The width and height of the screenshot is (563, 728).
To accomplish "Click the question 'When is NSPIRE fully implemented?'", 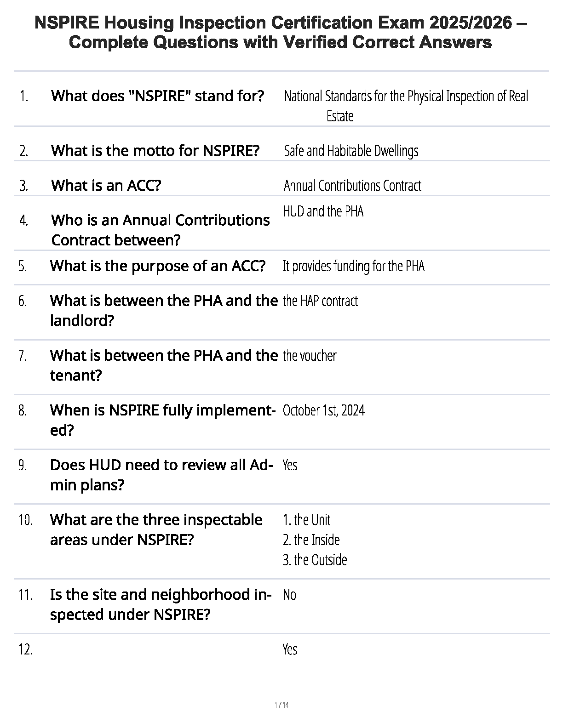I will click(x=162, y=420).
